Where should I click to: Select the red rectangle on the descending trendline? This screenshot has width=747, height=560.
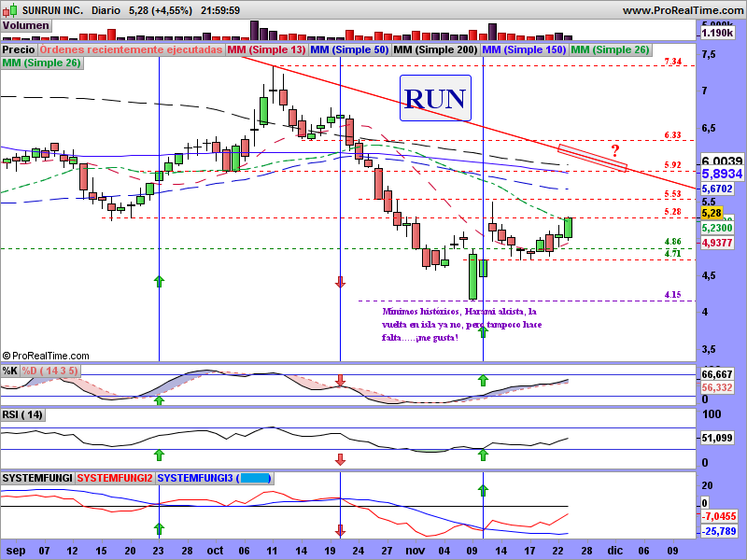(592, 158)
